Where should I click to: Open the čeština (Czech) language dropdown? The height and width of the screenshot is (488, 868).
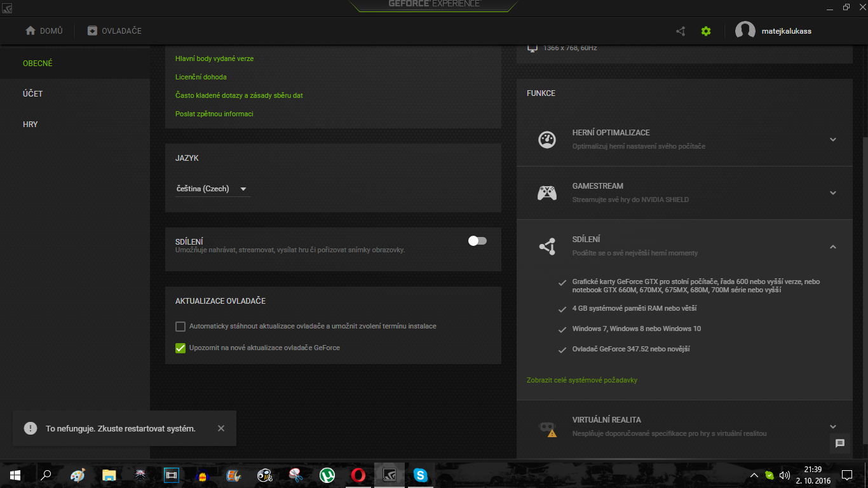(213, 189)
